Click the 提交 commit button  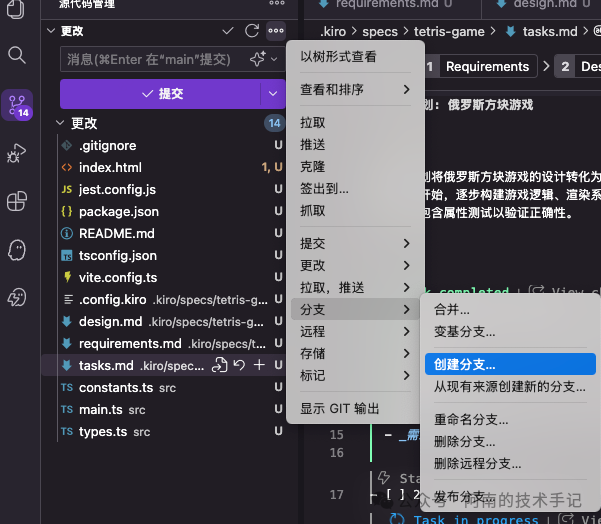click(160, 94)
